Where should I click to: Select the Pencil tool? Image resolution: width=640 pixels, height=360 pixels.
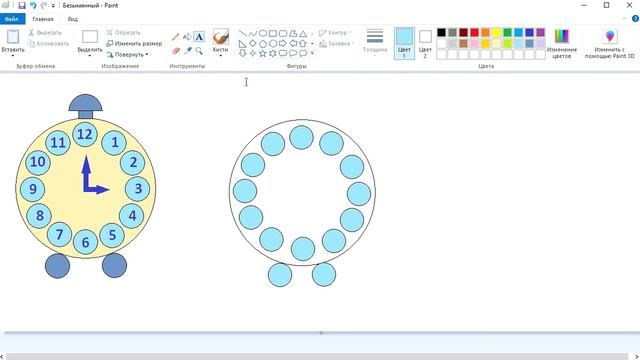click(176, 37)
